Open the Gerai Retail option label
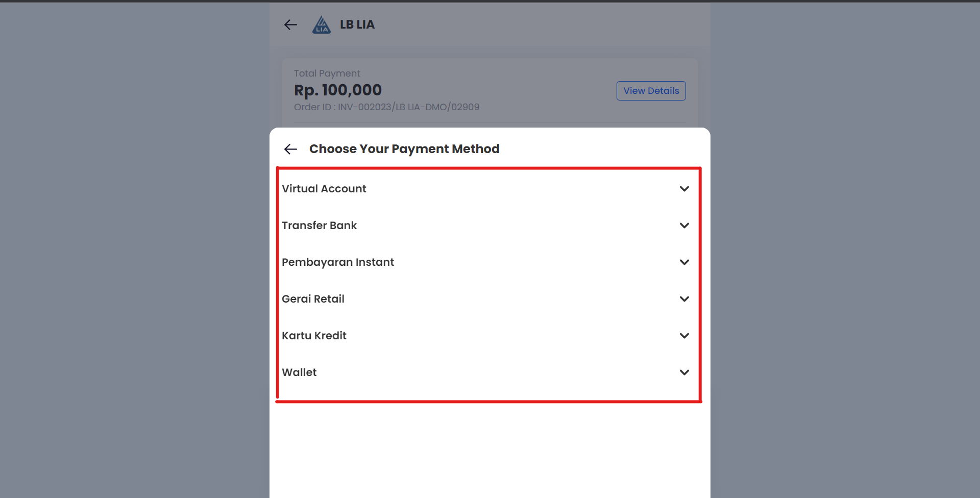Viewport: 980px width, 498px height. click(x=313, y=299)
